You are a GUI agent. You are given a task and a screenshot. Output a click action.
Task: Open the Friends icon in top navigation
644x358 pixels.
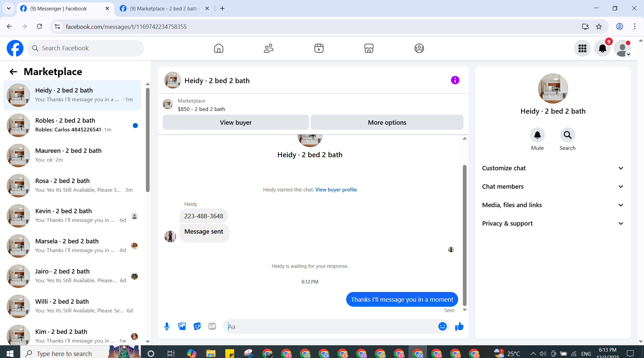click(x=269, y=48)
